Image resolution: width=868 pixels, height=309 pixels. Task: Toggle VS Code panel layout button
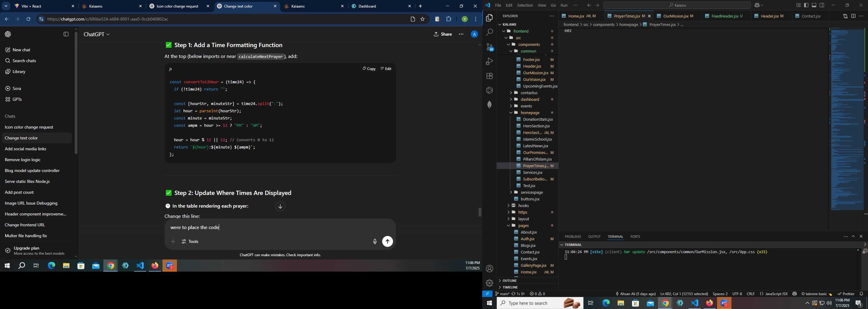click(814, 5)
